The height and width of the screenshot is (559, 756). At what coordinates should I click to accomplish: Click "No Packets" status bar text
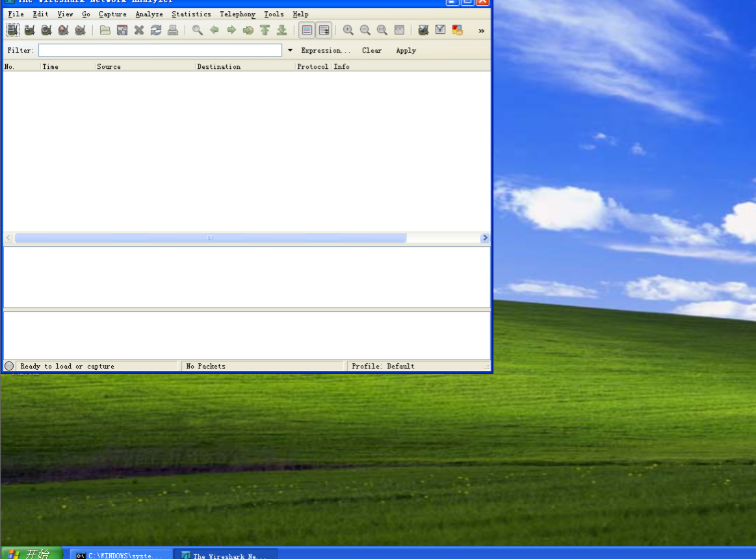tap(206, 366)
